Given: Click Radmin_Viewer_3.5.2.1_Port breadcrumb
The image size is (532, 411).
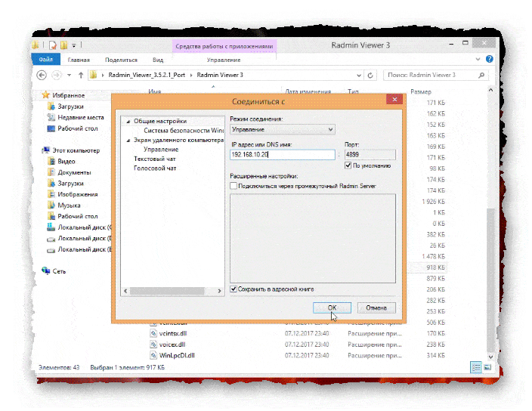Looking at the screenshot, I should (147, 75).
